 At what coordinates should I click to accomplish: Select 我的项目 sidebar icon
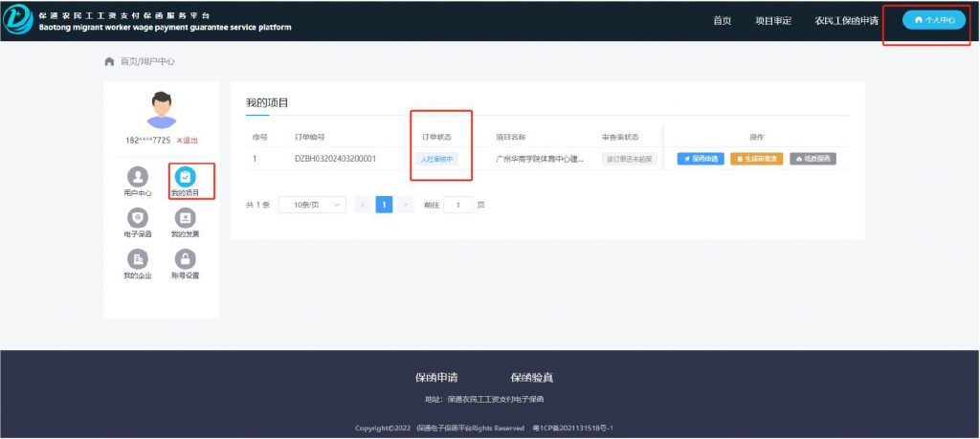(186, 177)
